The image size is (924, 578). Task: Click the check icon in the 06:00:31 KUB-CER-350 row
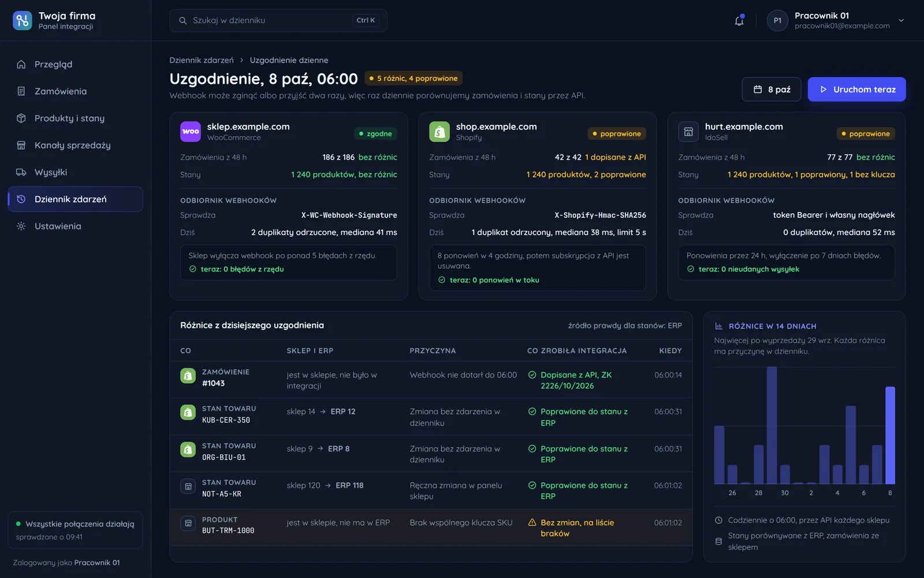pos(532,412)
